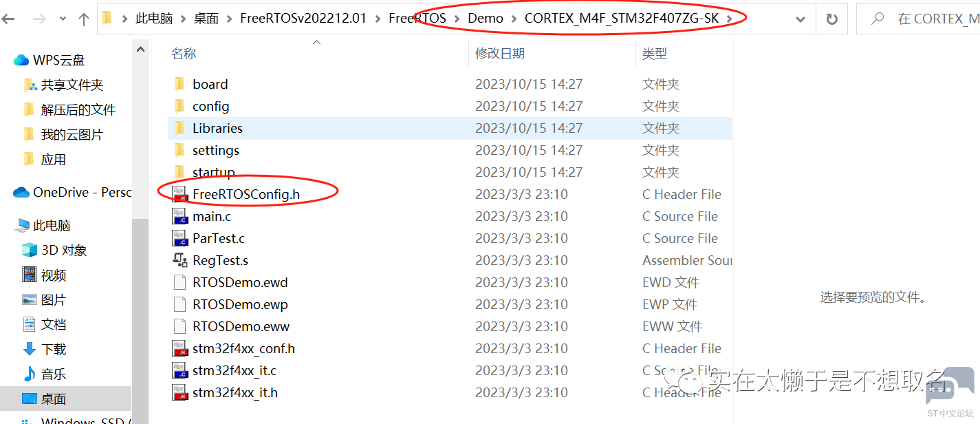Viewport: 980px width, 424px height.
Task: Select the settings folder icon
Action: pyautogui.click(x=180, y=150)
